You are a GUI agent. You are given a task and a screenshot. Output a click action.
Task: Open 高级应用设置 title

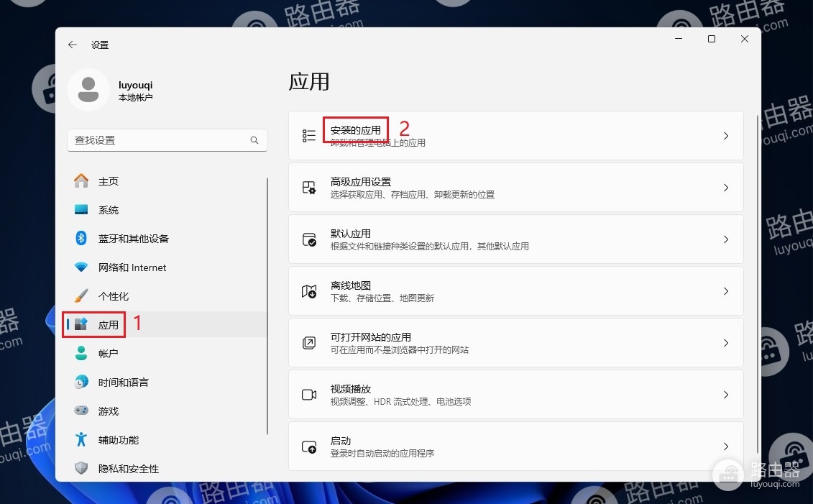tap(360, 182)
